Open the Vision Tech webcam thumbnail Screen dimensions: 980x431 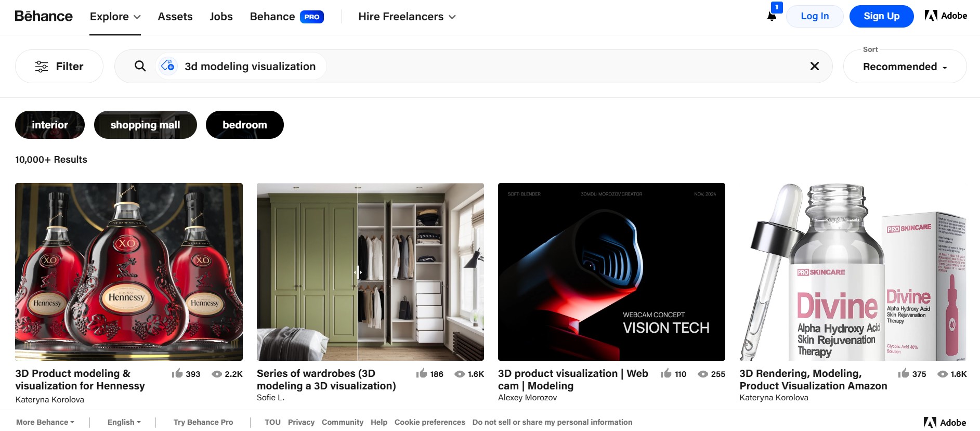[x=611, y=272]
